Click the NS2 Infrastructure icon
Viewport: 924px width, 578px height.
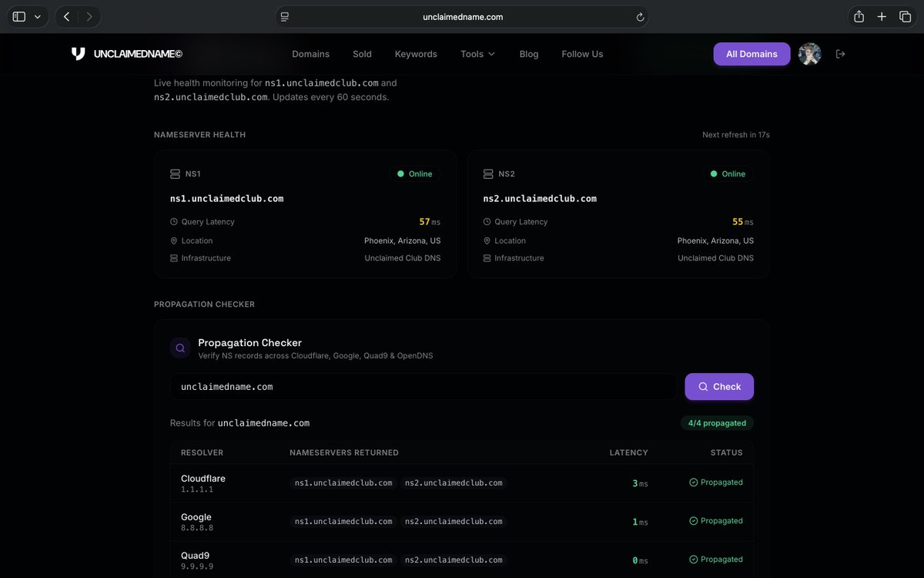click(x=487, y=258)
